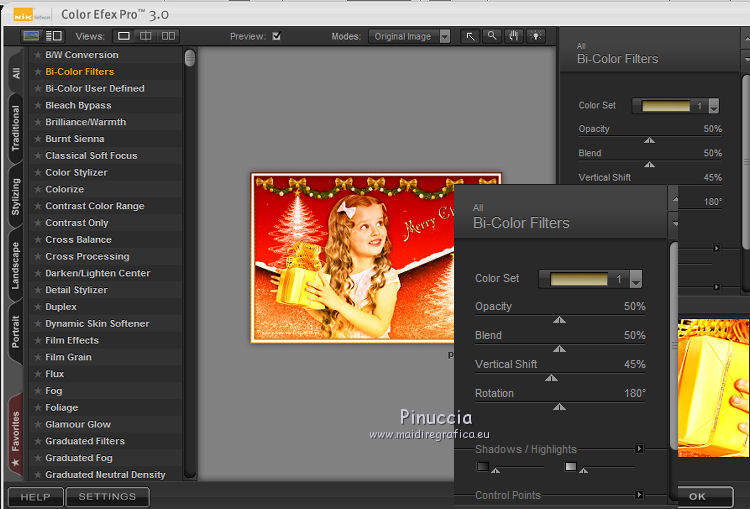Open the Landscape category tab
Image resolution: width=750 pixels, height=509 pixels.
tap(15, 265)
